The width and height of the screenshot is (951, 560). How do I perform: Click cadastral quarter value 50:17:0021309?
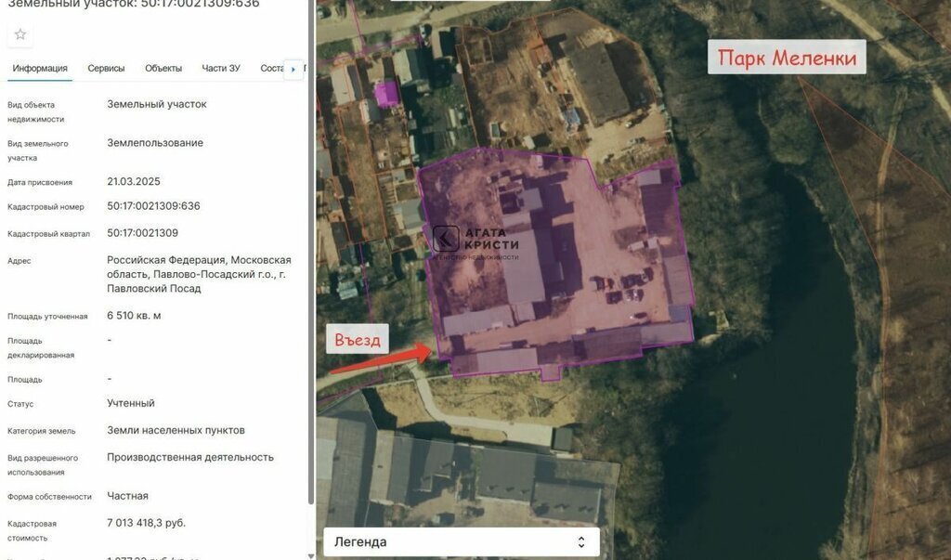(142, 233)
